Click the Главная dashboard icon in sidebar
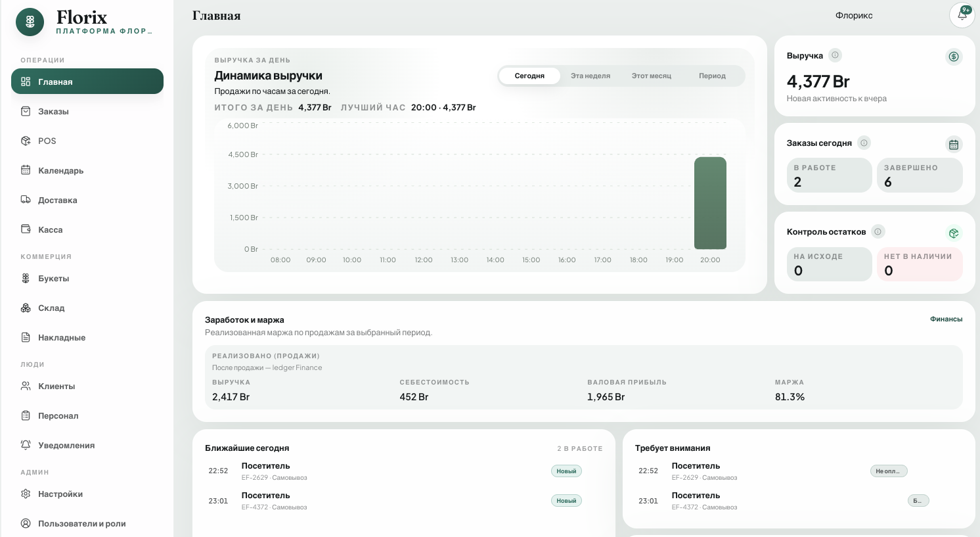 26,82
